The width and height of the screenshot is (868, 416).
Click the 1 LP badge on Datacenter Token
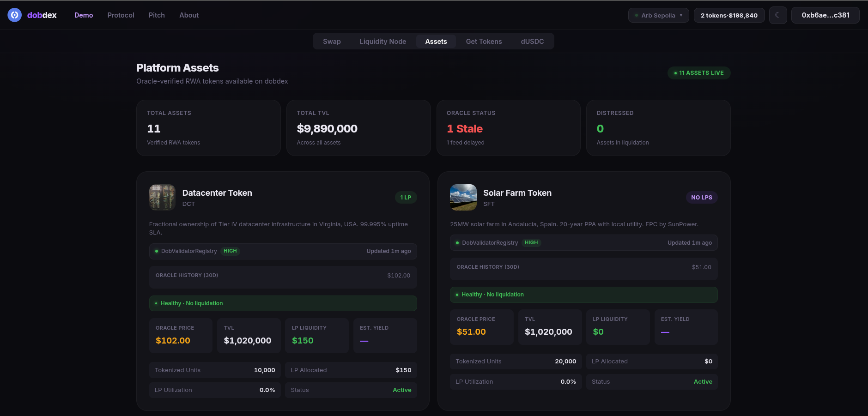point(406,198)
